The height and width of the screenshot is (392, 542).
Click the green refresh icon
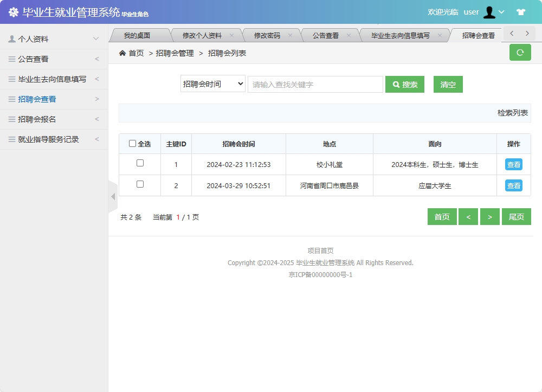[520, 52]
